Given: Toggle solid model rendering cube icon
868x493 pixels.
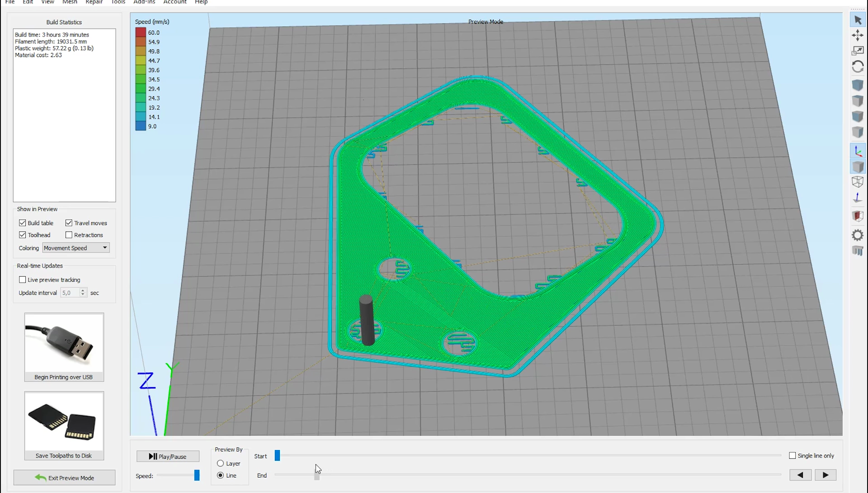Looking at the screenshot, I should point(858,166).
